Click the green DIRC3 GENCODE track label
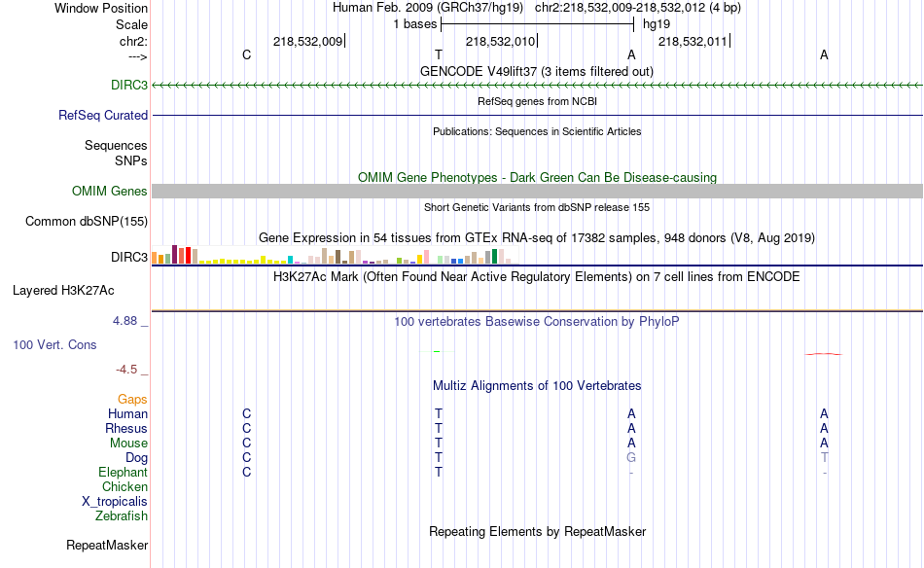924x568 pixels. click(129, 85)
